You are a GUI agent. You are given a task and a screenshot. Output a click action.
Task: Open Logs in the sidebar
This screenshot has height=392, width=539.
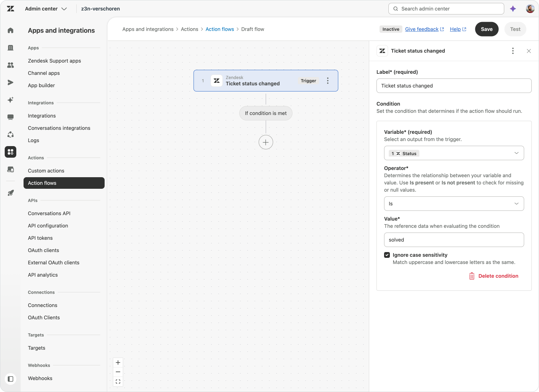(33, 140)
